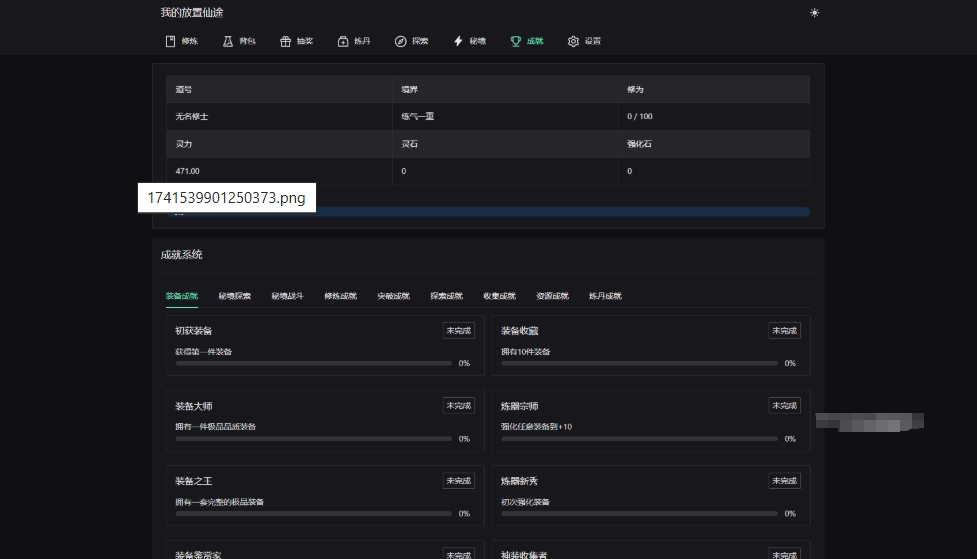
Task: Click the green trophy icon for 成就
Action: 515,41
